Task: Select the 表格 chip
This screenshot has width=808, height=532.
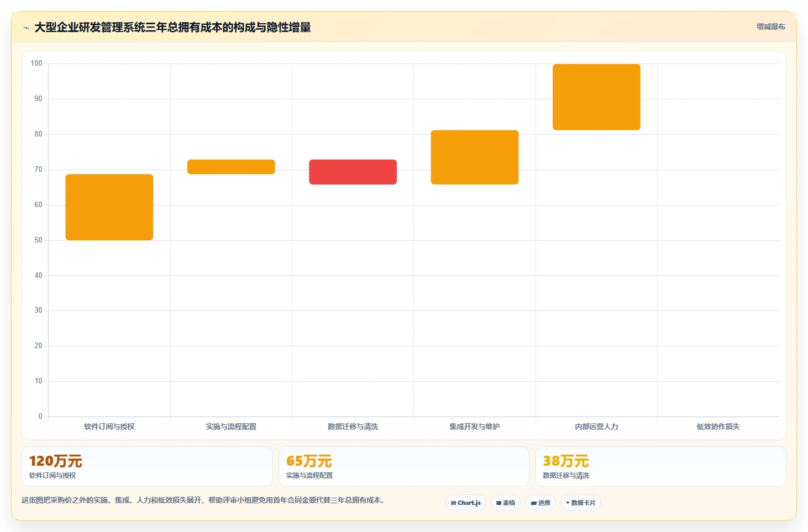Action: (506, 503)
